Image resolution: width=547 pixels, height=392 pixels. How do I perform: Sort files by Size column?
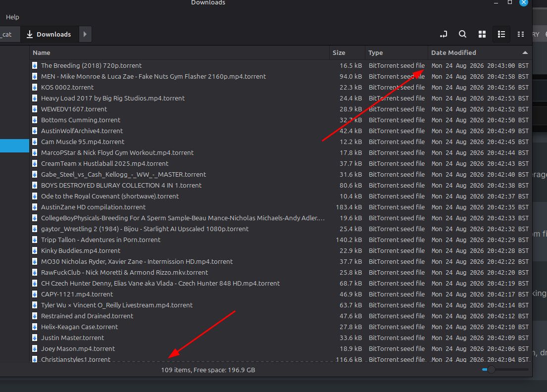click(x=347, y=52)
